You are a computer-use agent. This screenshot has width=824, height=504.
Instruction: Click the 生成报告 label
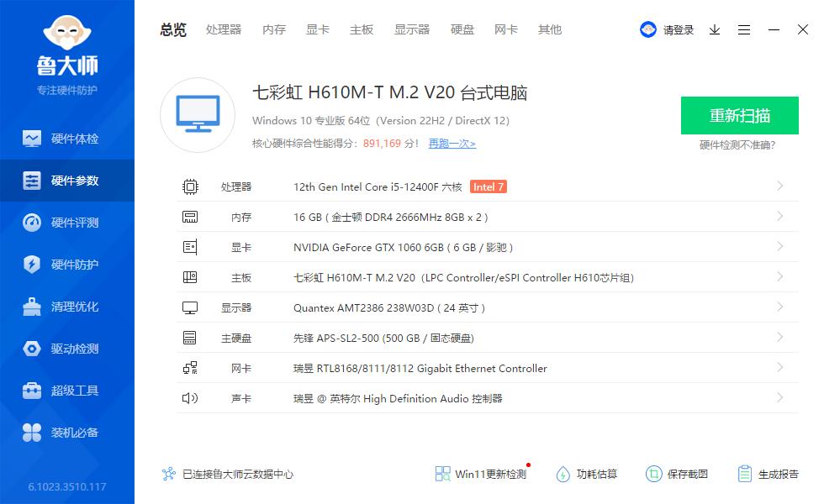[x=779, y=474]
